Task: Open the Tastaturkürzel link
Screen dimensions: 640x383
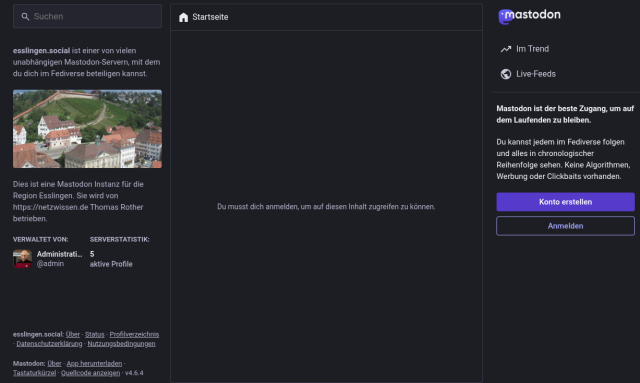Action: [34, 373]
